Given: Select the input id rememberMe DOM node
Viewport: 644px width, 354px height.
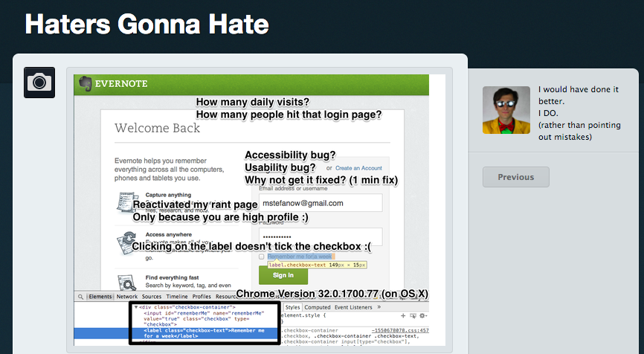Looking at the screenshot, I should pyautogui.click(x=204, y=319).
